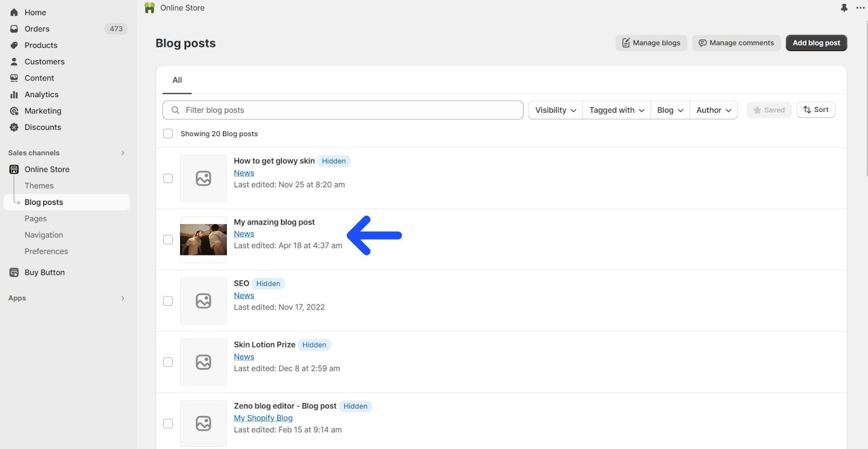868x449 pixels.
Task: Select the All tab
Action: click(x=177, y=80)
